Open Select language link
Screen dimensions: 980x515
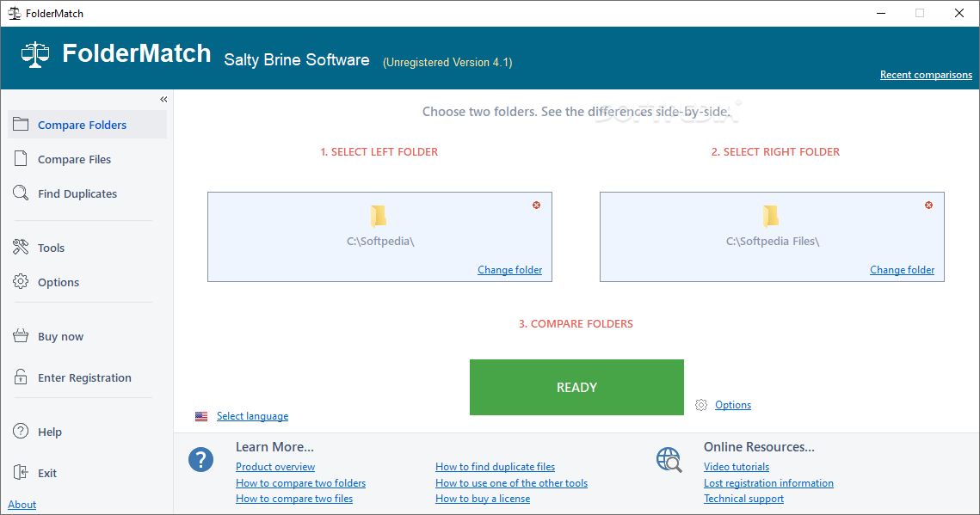[252, 416]
